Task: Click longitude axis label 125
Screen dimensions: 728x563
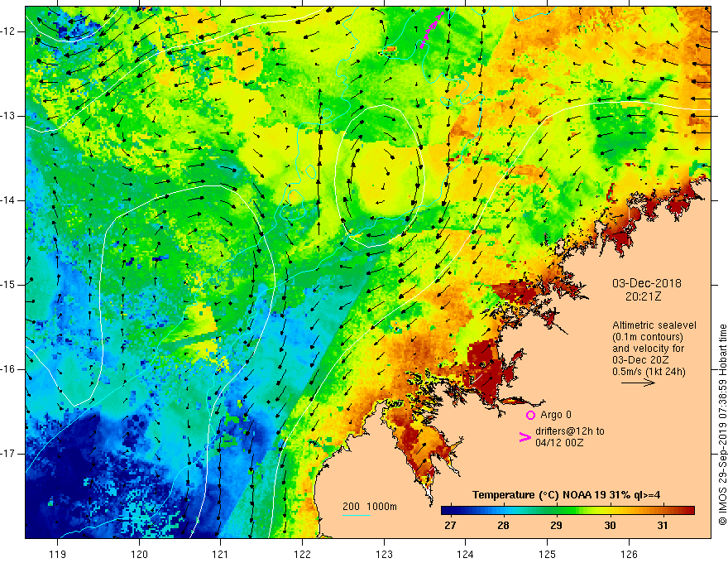Action: [x=548, y=554]
